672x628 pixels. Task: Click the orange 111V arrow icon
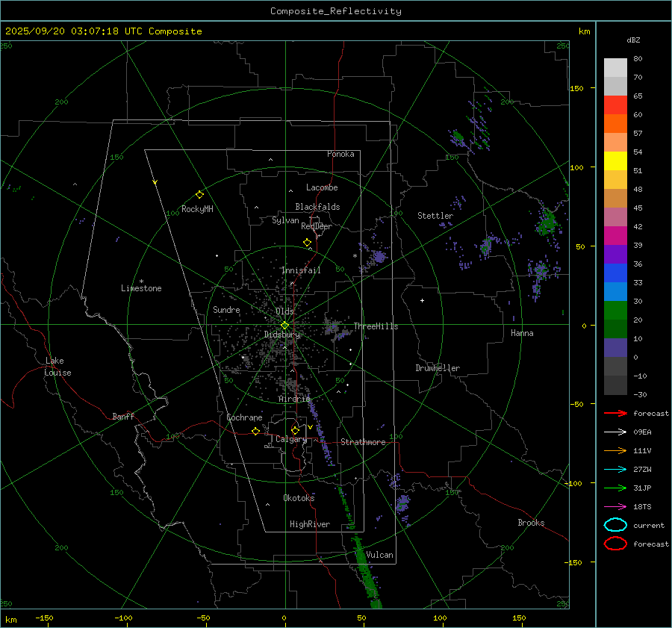click(615, 450)
